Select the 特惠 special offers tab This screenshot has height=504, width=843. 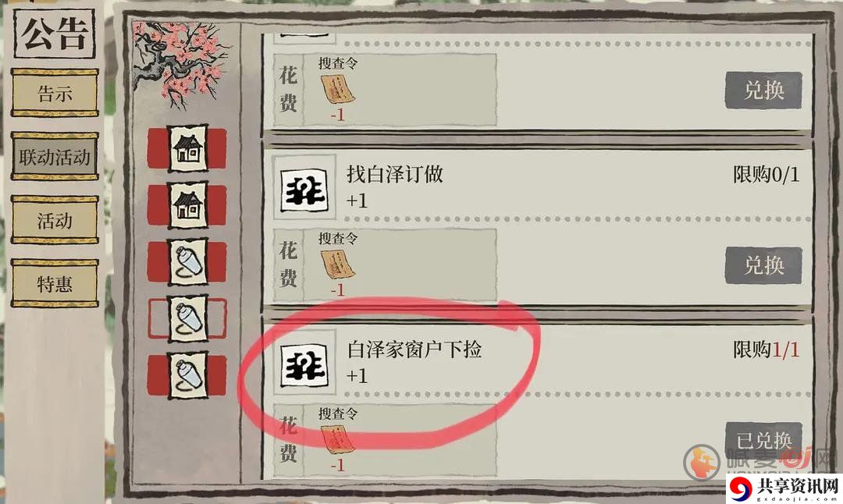[55, 283]
